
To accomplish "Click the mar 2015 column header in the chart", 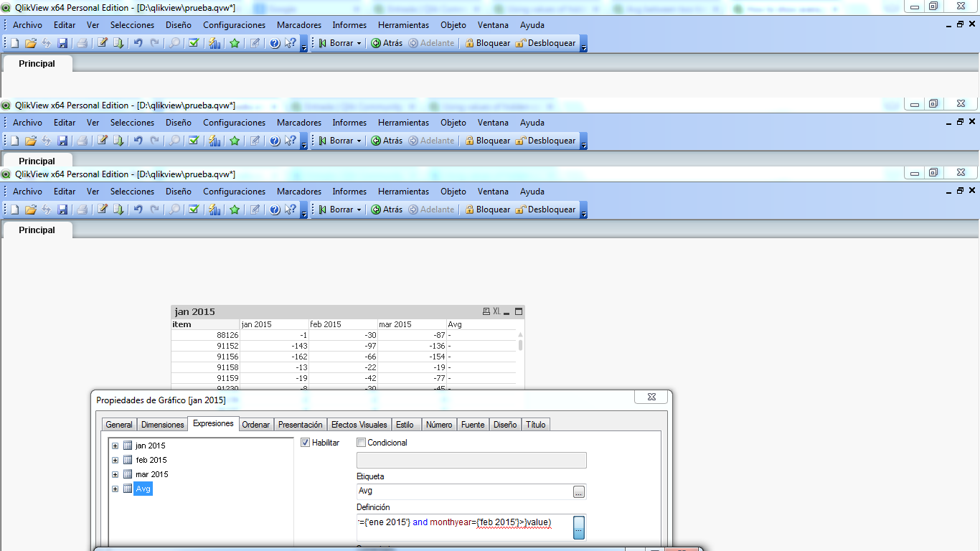I will click(412, 324).
